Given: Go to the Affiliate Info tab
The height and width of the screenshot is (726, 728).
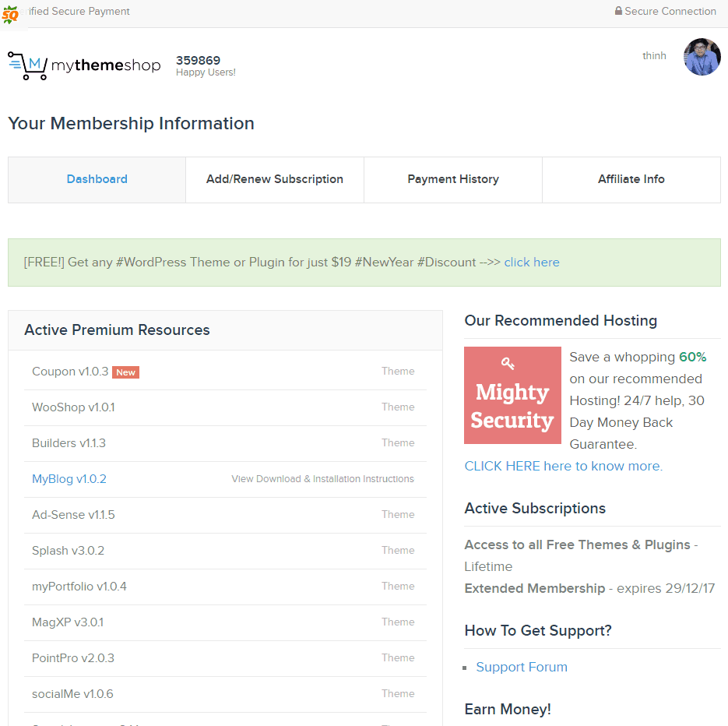Looking at the screenshot, I should point(631,179).
